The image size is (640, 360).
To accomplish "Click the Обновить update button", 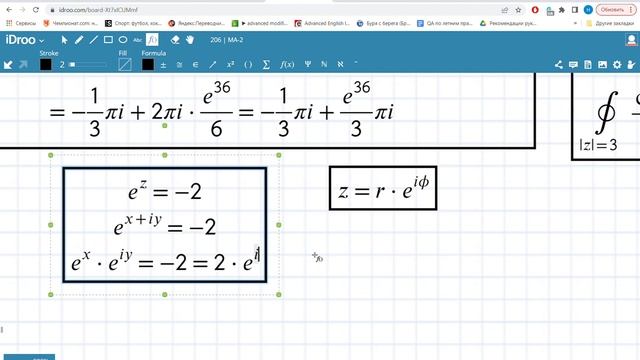I will [x=616, y=10].
